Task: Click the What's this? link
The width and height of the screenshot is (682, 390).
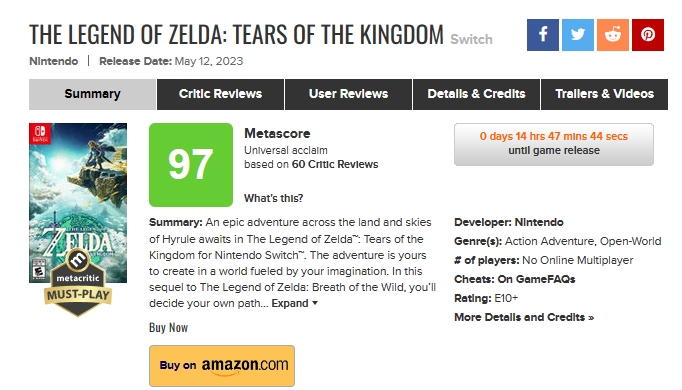Action: [273, 198]
